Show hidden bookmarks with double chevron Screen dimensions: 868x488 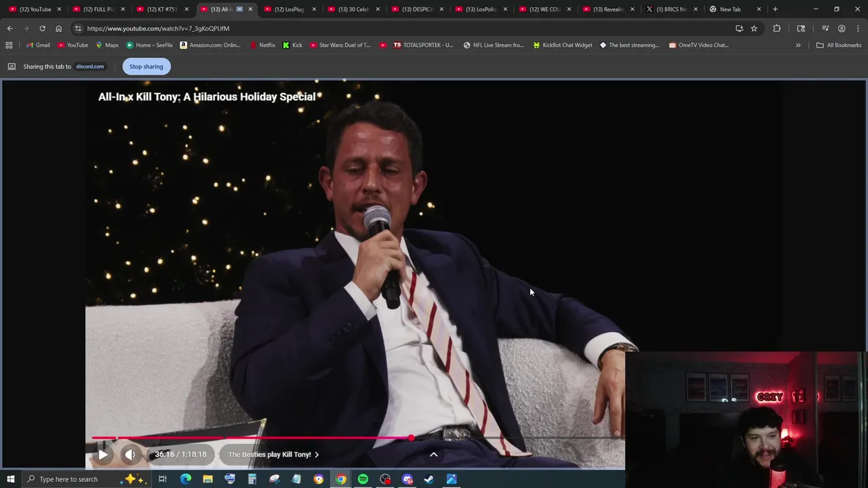[798, 45]
